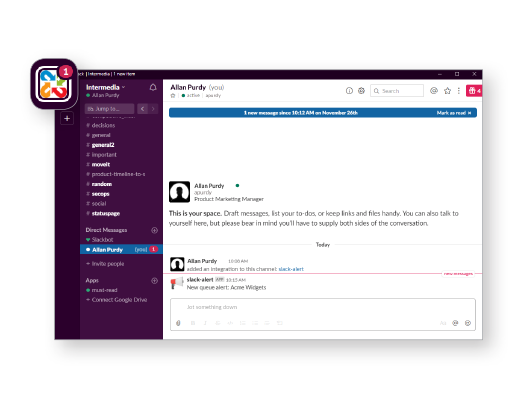
Task: Open the What's New gift button
Action: click(474, 90)
